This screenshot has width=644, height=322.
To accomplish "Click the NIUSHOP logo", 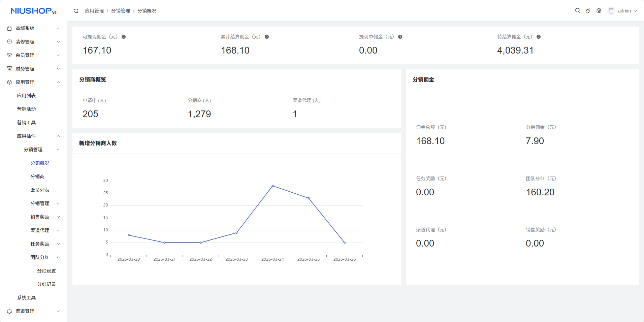I will click(x=33, y=11).
